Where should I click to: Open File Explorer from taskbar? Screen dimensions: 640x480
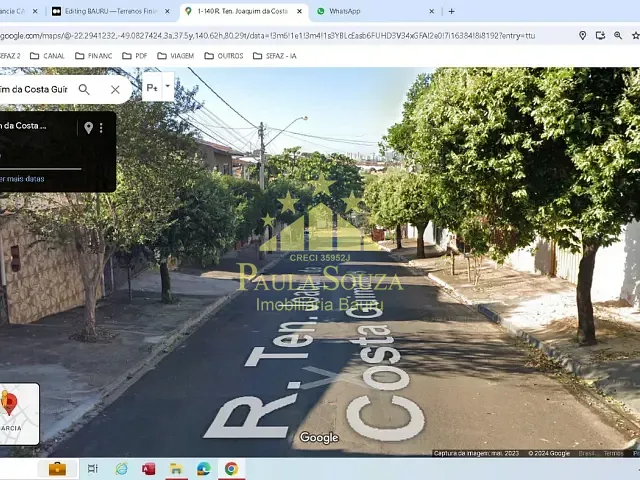pos(176,469)
